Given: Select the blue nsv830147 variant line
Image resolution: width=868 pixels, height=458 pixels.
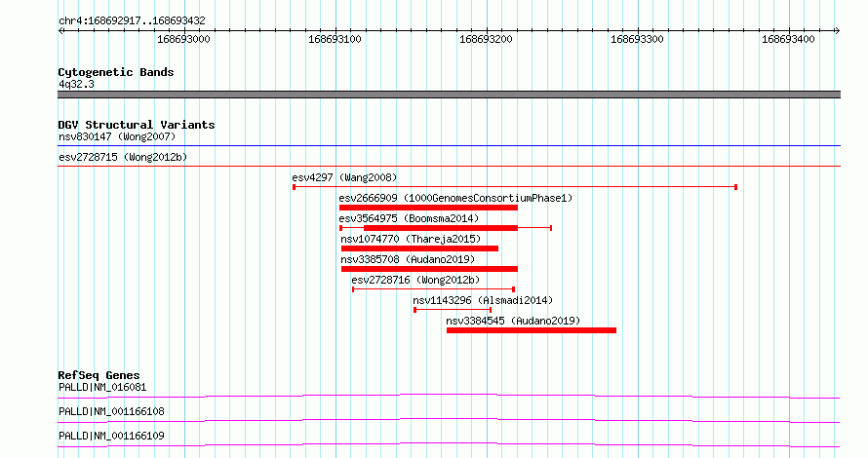Looking at the screenshot, I should point(449,146).
